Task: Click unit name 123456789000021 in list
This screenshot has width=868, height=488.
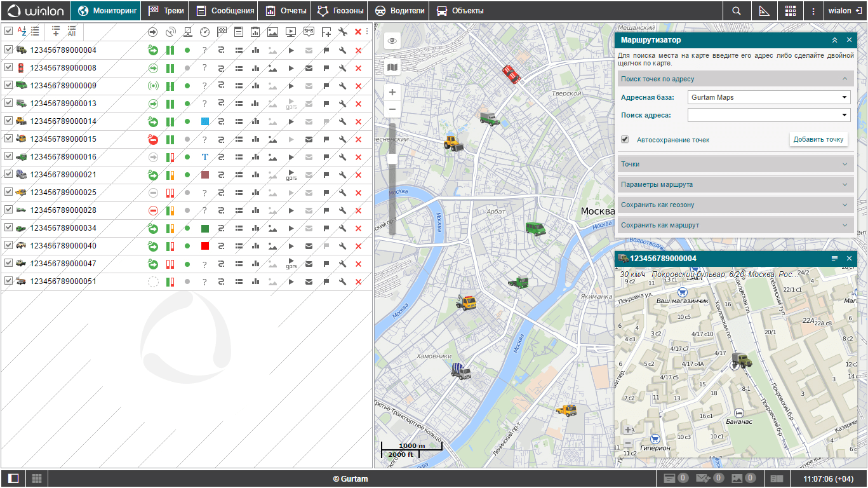Action: coord(63,175)
